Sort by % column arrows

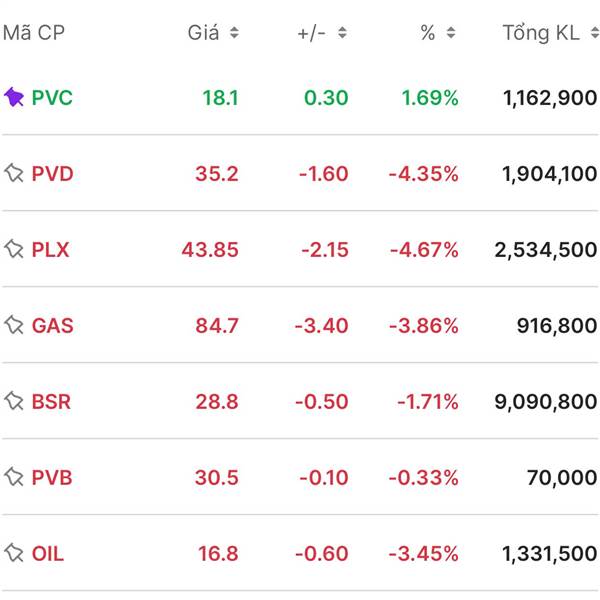pyautogui.click(x=451, y=33)
